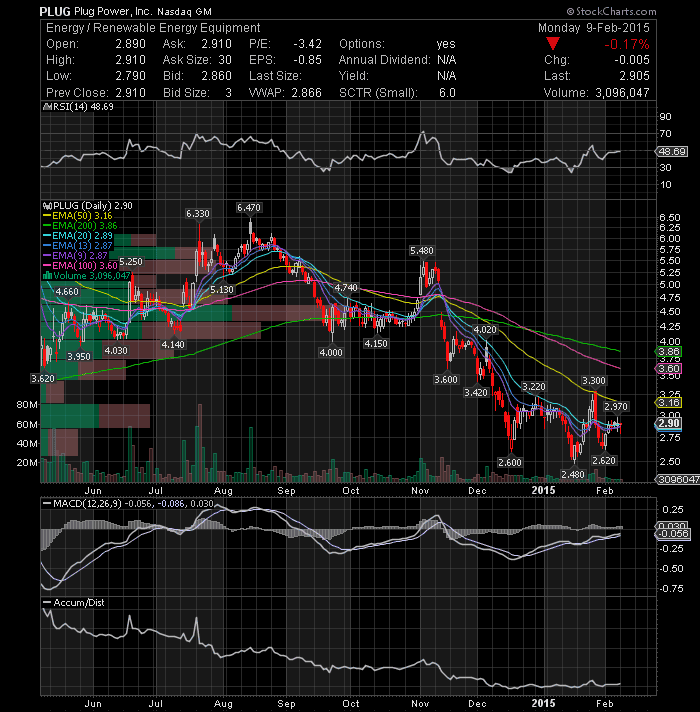Click the Accum/Dist indicator label

pos(74,603)
